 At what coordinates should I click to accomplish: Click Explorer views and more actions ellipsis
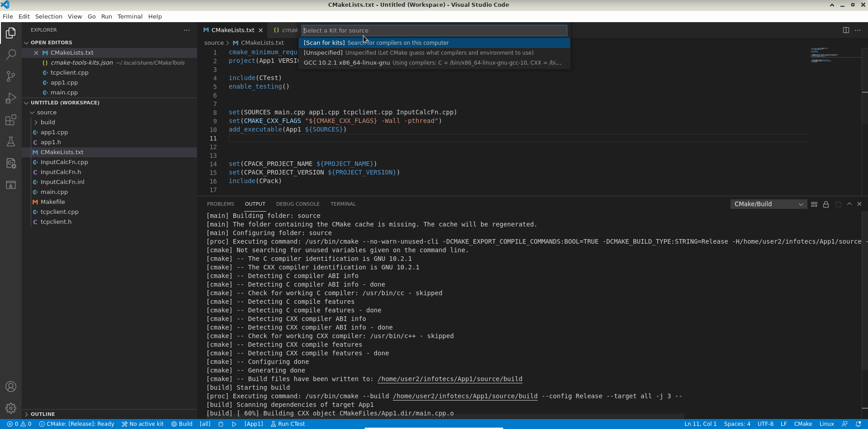pyautogui.click(x=187, y=30)
